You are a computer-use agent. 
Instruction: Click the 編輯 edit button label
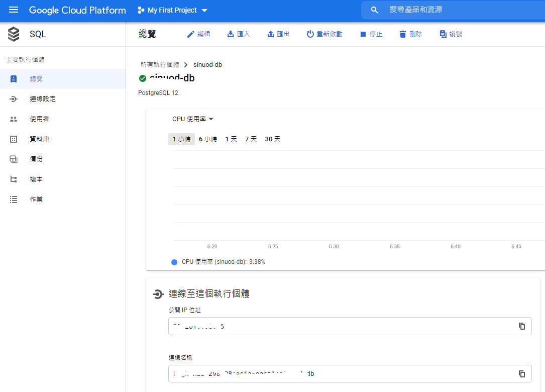point(203,34)
